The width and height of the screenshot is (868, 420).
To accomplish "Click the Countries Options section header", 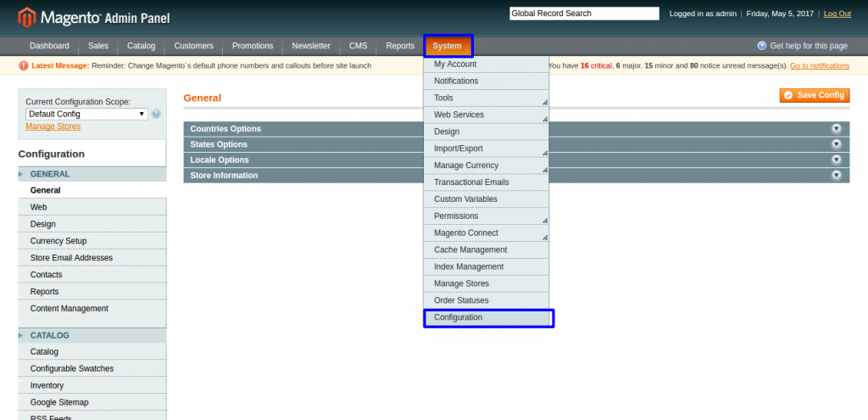I will coord(516,129).
